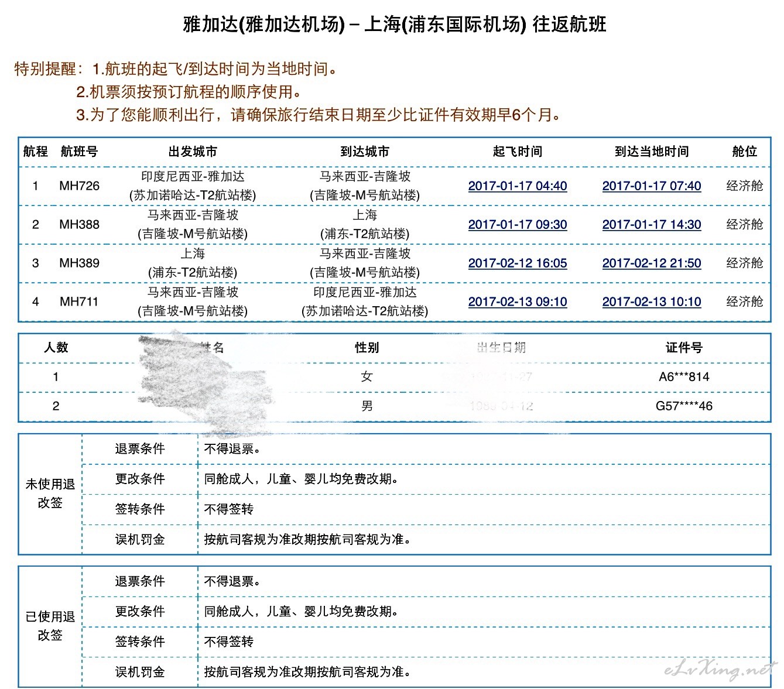Click 印度尼西亚-雅加达 arrival city in MH711 row
The height and width of the screenshot is (689, 784).
pos(365,293)
